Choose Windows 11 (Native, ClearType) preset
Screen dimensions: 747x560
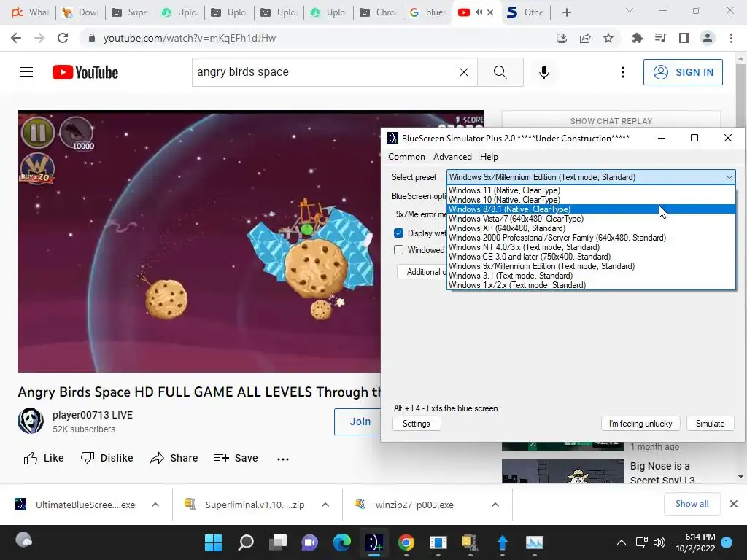coord(591,190)
